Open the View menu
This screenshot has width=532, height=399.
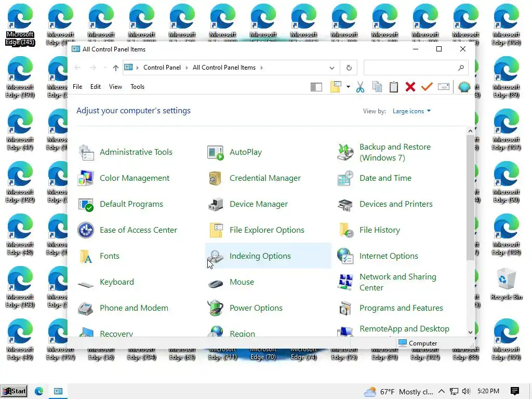click(115, 87)
